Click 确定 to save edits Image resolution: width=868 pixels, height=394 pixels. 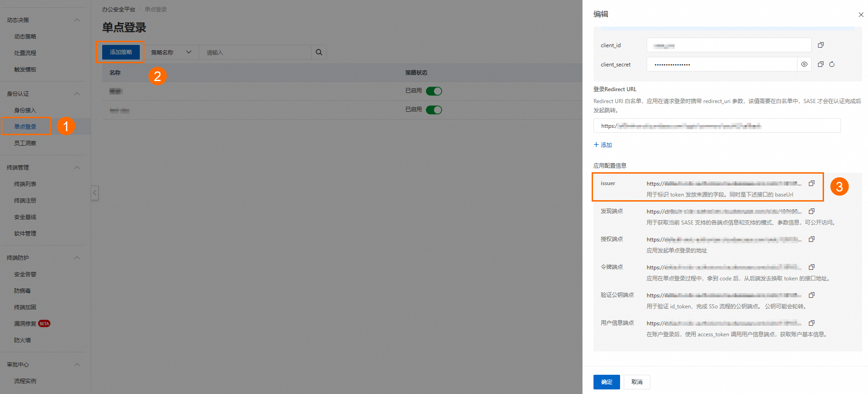(607, 382)
